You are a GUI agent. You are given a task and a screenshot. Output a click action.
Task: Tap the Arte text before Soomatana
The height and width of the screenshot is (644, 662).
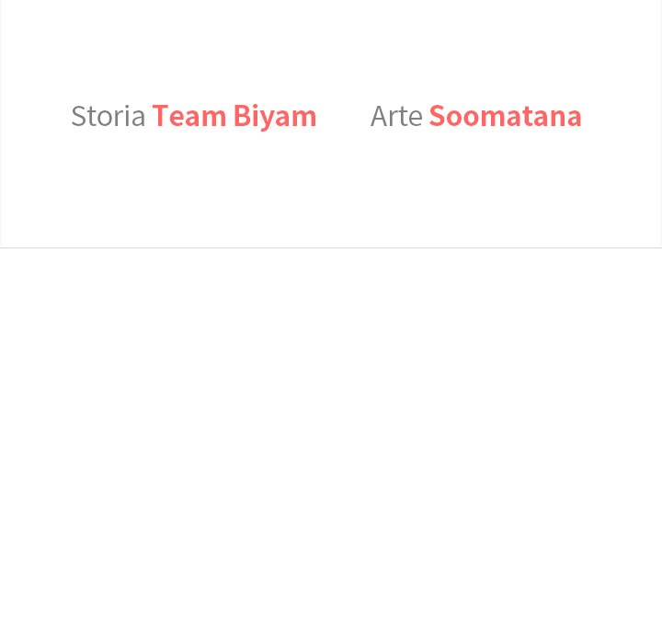[x=396, y=116]
